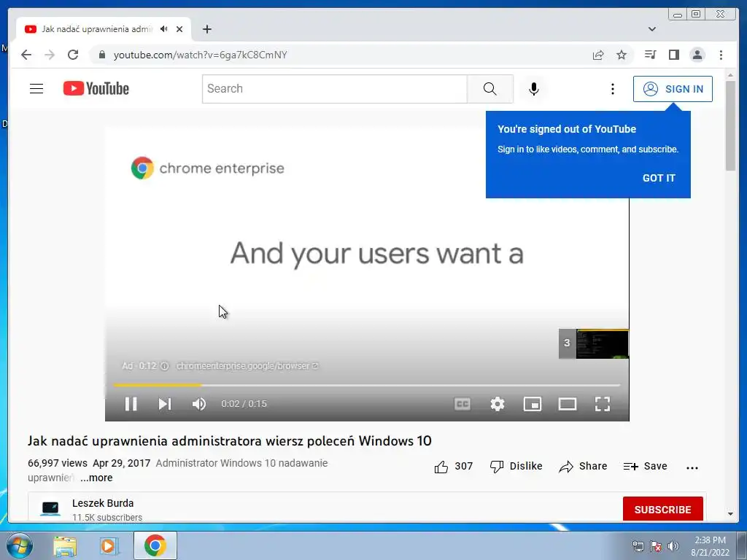The image size is (747, 560).
Task: Open the YouTube hamburger guide menu
Action: coord(36,88)
